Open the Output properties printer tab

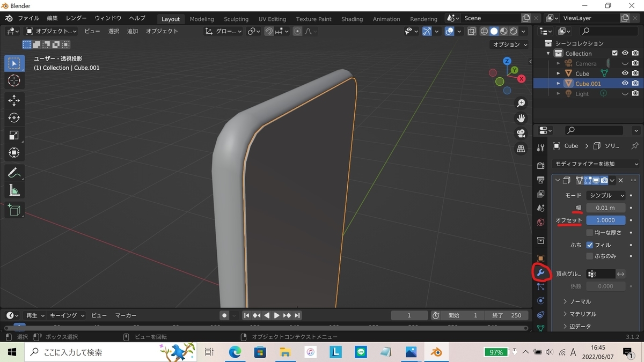(540, 180)
